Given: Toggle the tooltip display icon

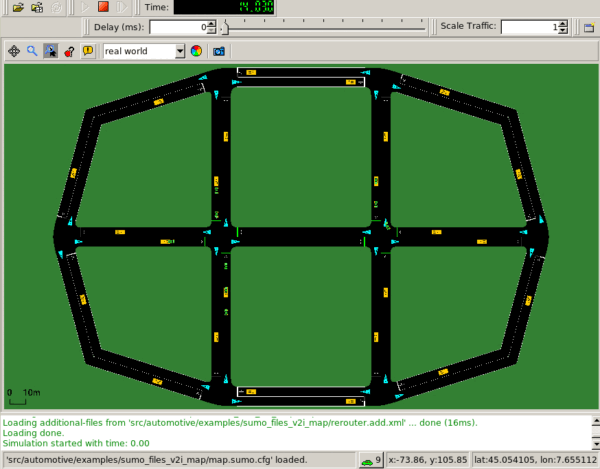Looking at the screenshot, I should click(87, 50).
